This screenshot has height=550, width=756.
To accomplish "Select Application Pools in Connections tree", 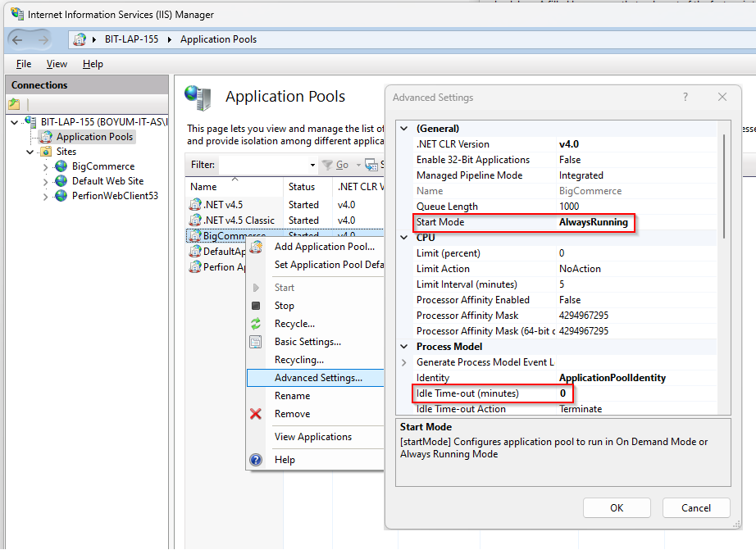I will coord(94,137).
